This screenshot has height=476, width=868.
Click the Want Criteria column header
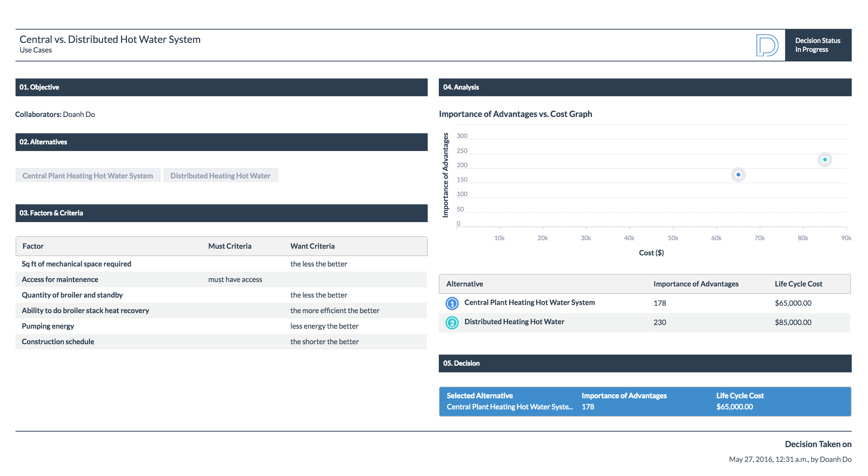coord(312,246)
